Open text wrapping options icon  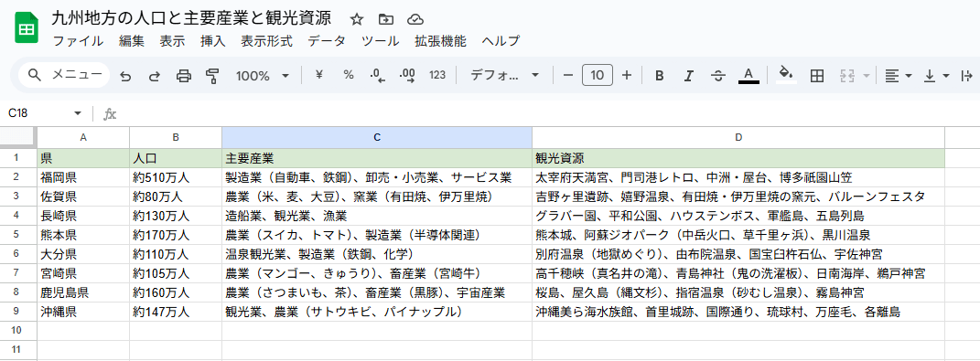(x=966, y=76)
